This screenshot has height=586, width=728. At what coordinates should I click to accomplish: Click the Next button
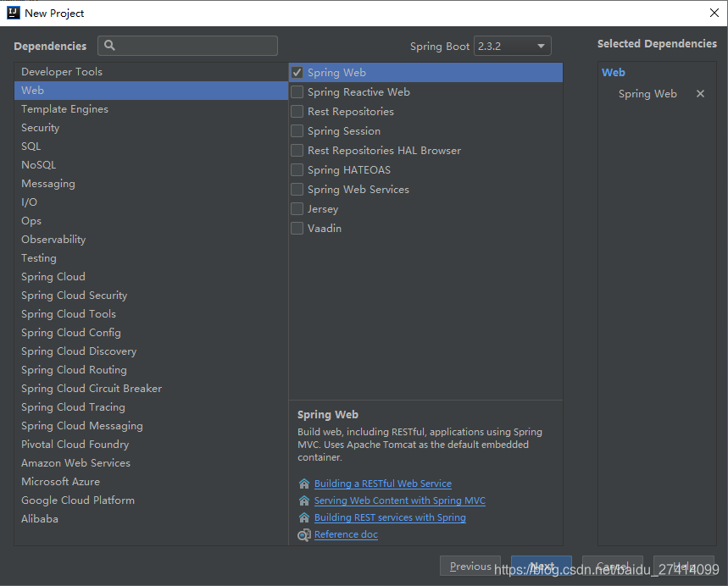point(542,566)
